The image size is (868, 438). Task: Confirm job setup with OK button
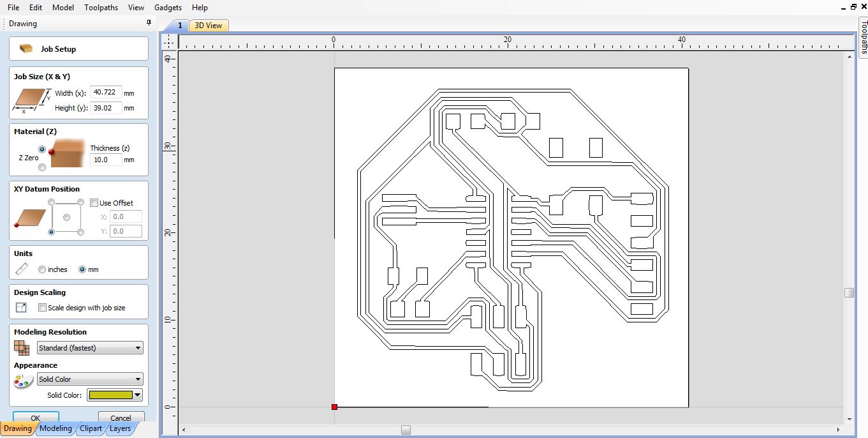point(36,418)
